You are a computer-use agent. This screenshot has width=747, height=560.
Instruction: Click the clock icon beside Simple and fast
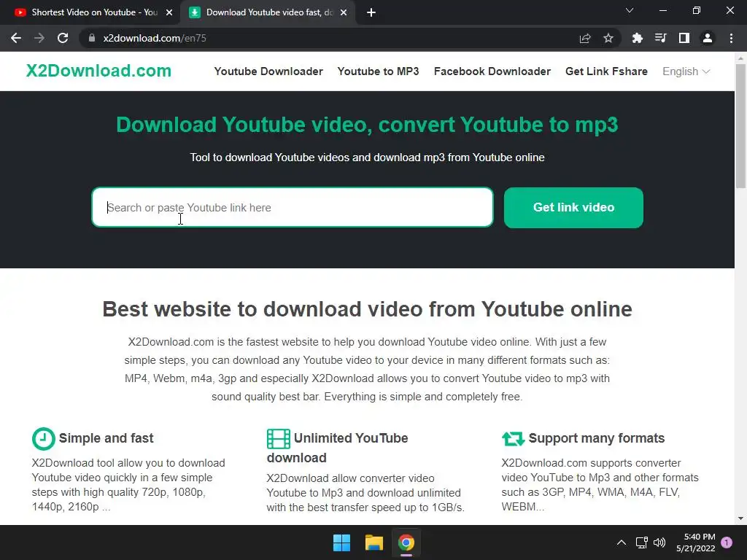point(43,438)
